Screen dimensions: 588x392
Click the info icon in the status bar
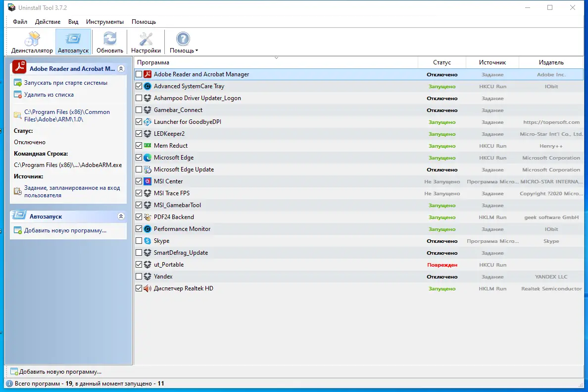9,384
